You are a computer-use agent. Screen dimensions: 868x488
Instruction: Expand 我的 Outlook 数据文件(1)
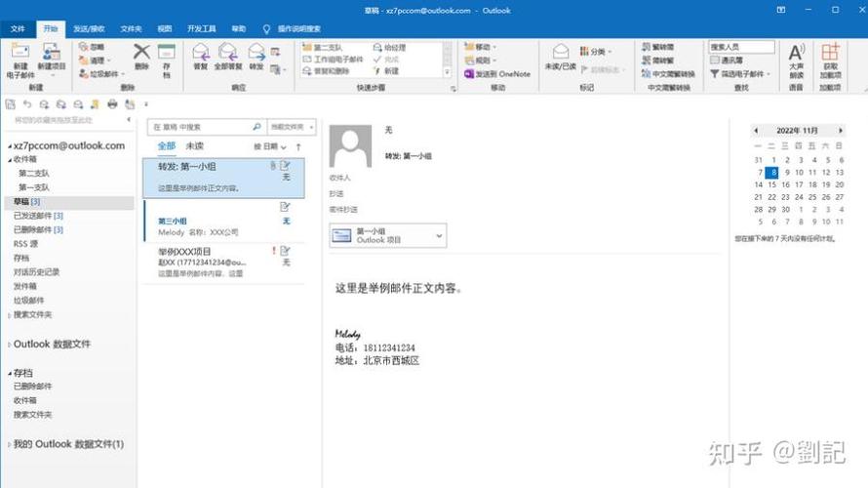10,444
